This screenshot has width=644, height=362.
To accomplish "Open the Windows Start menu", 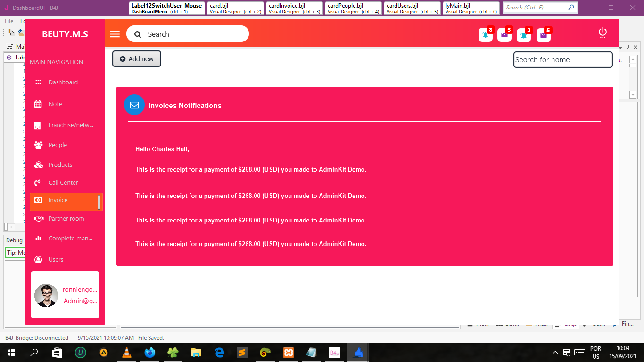I will coord(10,353).
